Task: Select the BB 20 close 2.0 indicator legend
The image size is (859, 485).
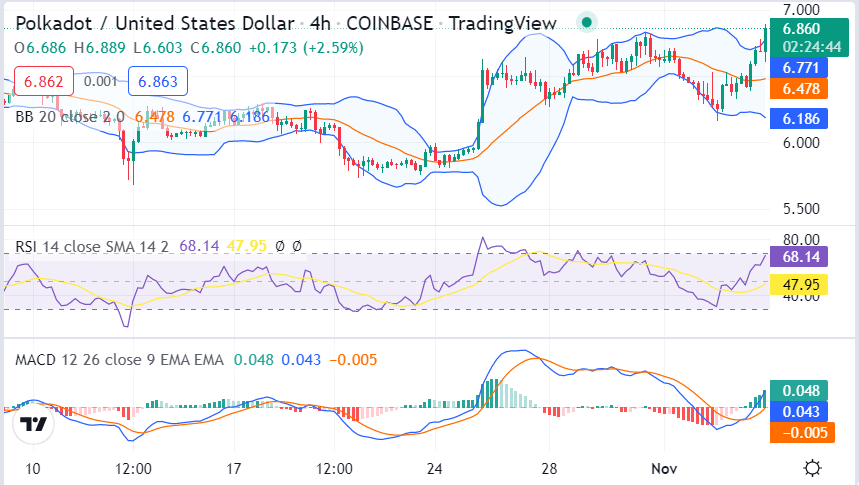Action: (x=70, y=117)
